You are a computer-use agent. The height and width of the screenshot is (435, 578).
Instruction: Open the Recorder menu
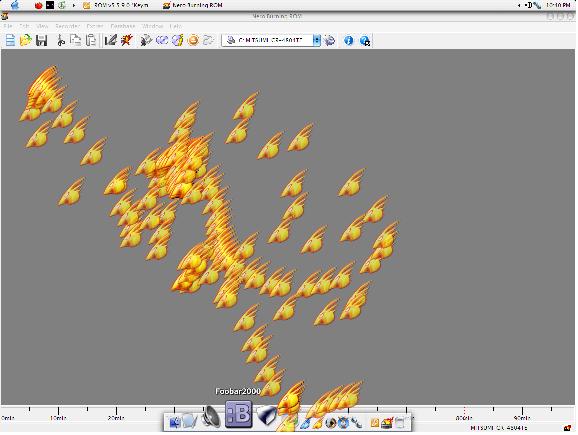pos(67,26)
